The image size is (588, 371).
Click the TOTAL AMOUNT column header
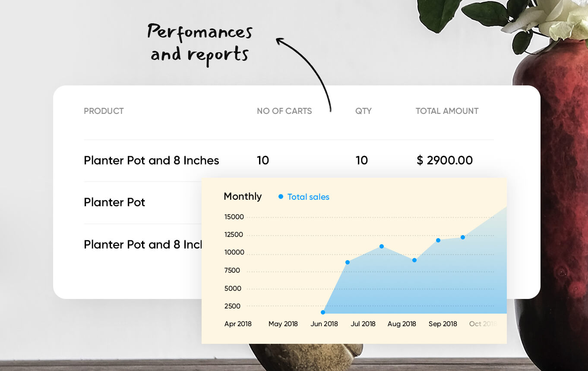pos(447,111)
